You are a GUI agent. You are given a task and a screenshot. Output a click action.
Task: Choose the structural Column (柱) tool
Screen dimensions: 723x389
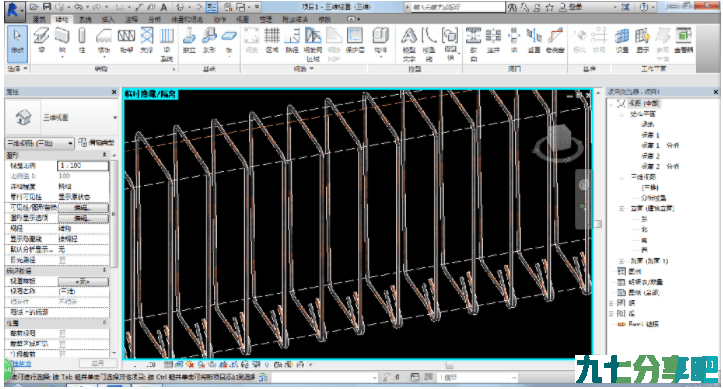tap(82, 40)
